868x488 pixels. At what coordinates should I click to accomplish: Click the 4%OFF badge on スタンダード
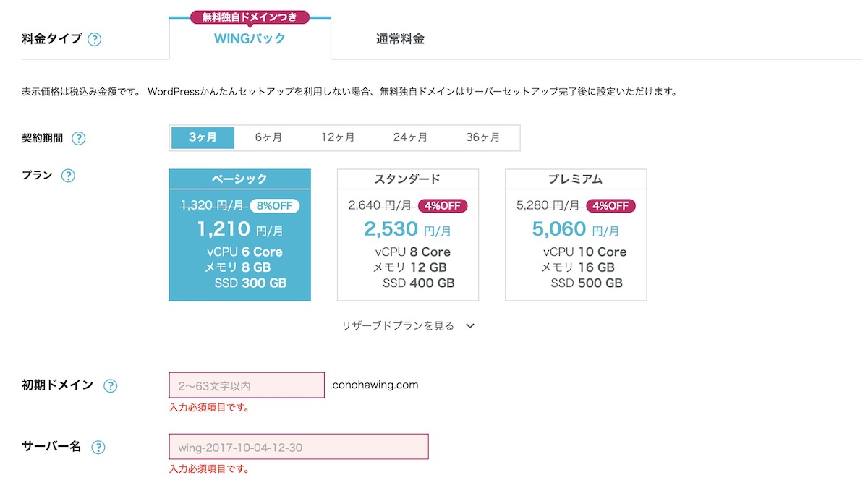point(443,205)
